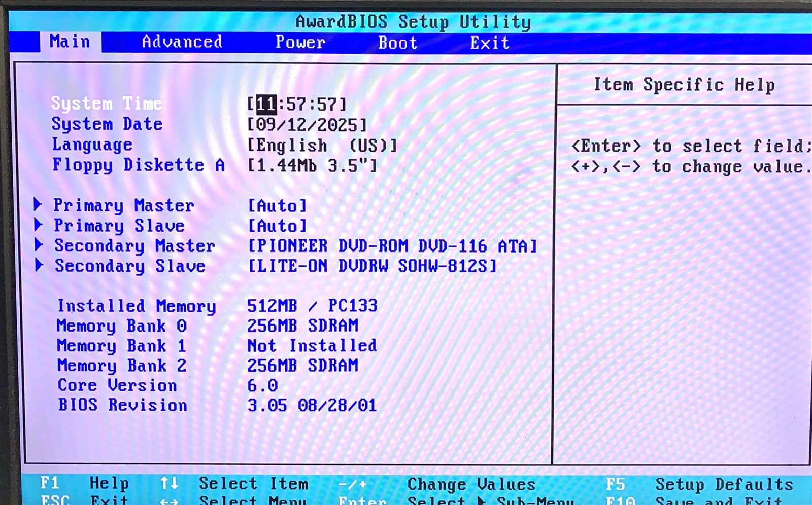The height and width of the screenshot is (505, 812).
Task: Open the Primary Slave entry
Action: point(119,226)
